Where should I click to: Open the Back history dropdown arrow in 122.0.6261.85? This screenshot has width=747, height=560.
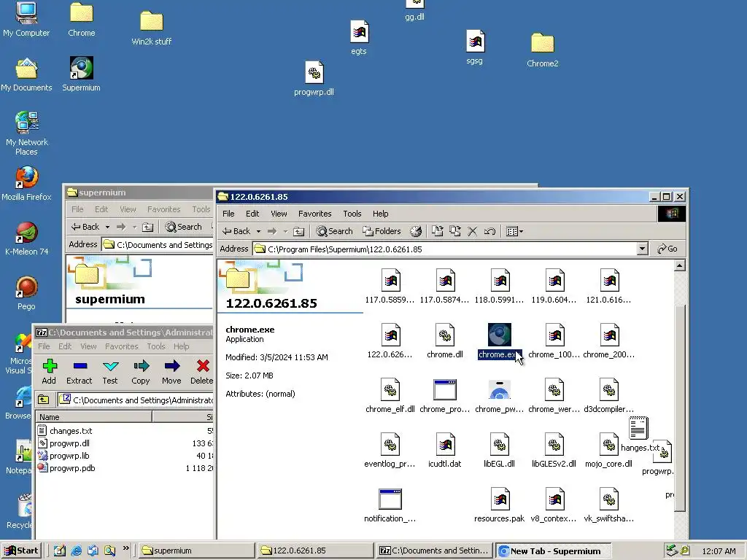[258, 231]
